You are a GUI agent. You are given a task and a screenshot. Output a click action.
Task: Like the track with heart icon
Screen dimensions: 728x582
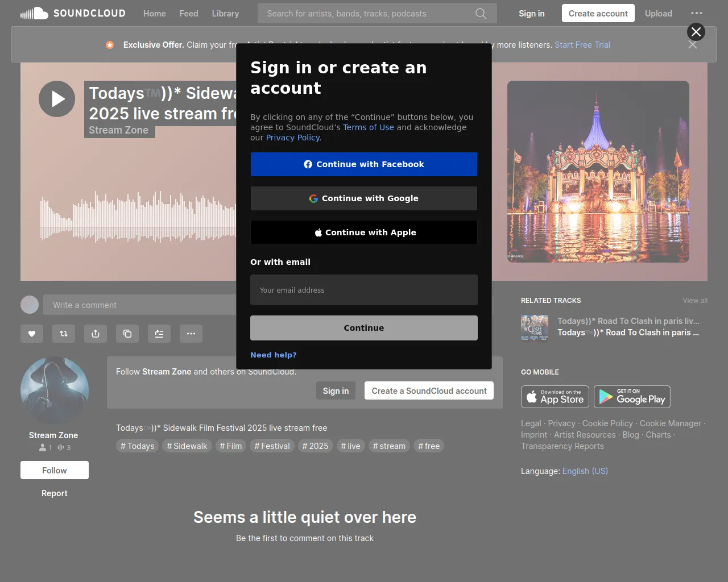(32, 334)
